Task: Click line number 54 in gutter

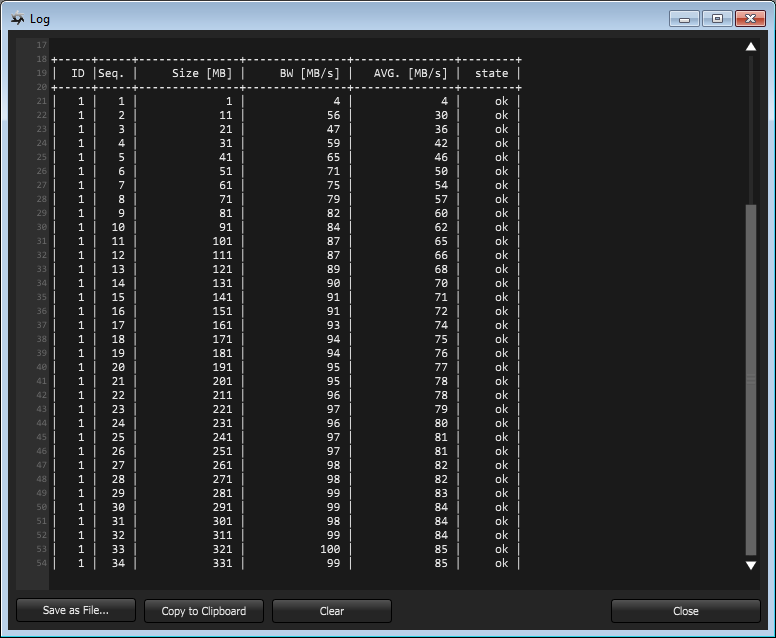Action: click(x=42, y=563)
